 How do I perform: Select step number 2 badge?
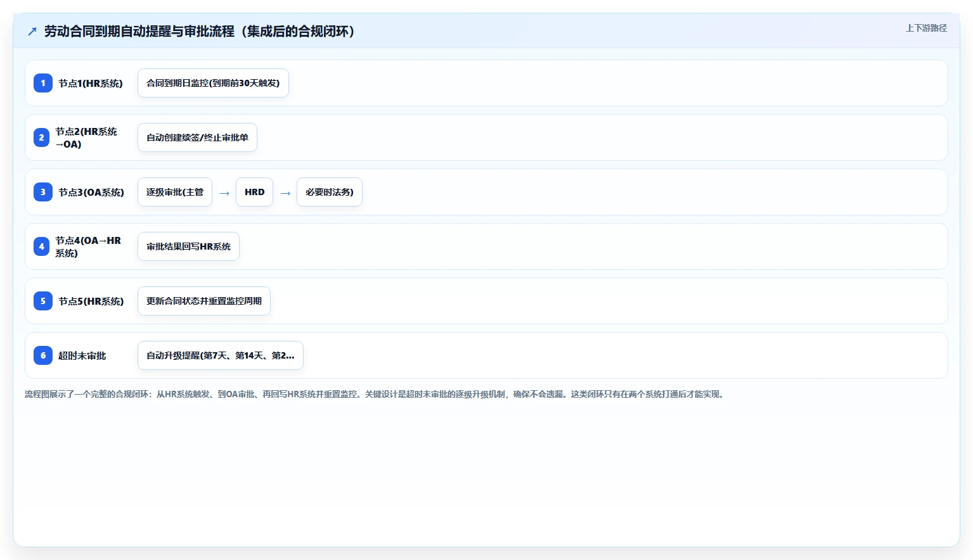[41, 137]
